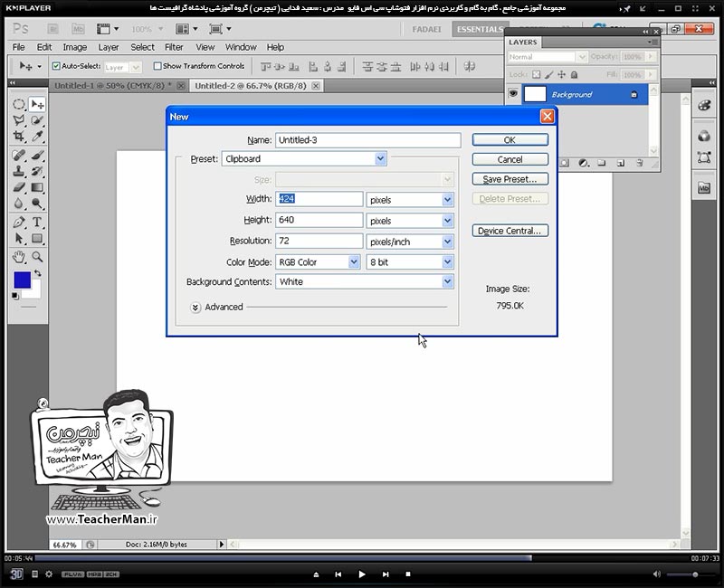Image resolution: width=724 pixels, height=588 pixels.
Task: Click the Height input field
Action: [319, 220]
